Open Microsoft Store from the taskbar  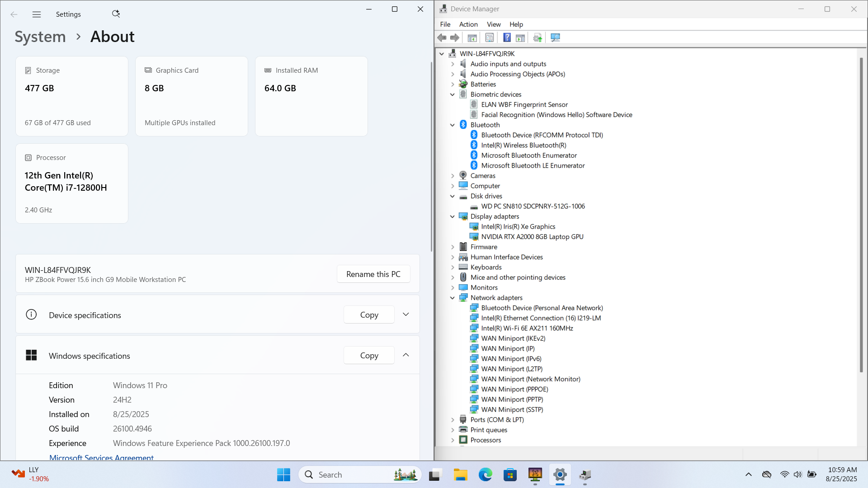510,474
